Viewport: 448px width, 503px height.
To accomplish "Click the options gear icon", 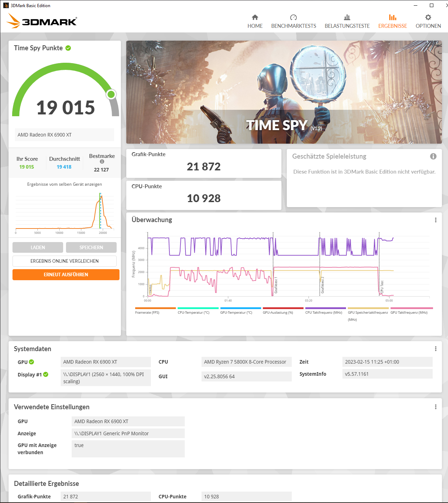I will (428, 17).
